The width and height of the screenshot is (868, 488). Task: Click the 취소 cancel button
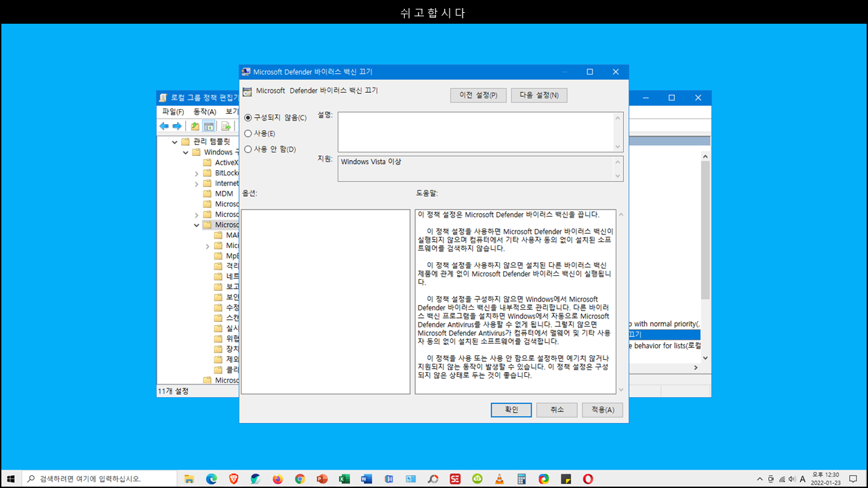[557, 410]
